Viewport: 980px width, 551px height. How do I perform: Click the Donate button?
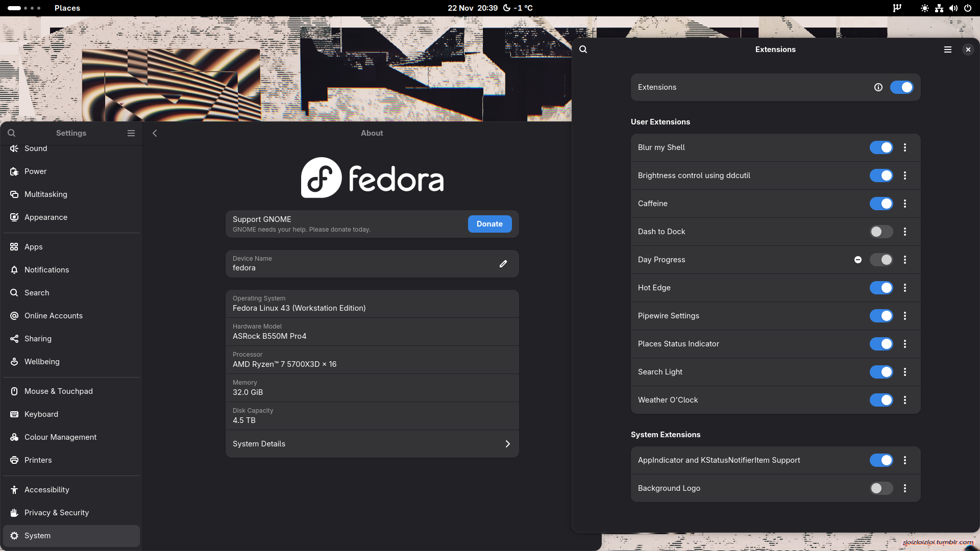[x=489, y=224]
